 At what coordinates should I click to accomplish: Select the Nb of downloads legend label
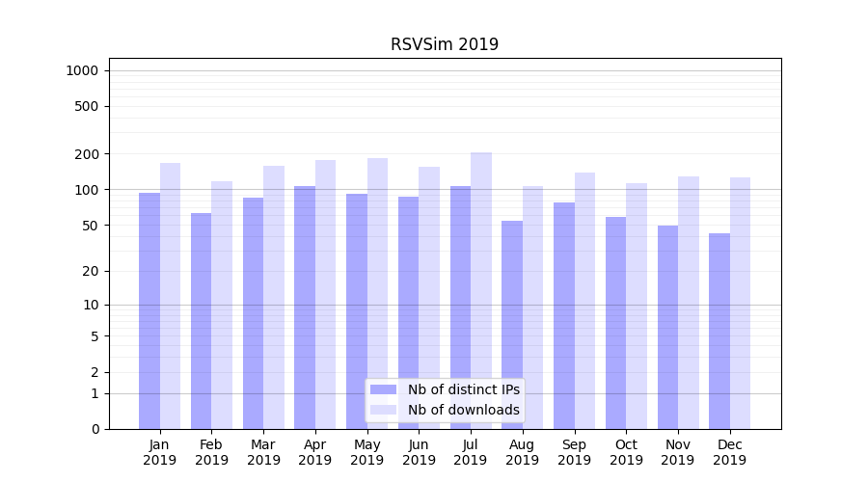463,410
